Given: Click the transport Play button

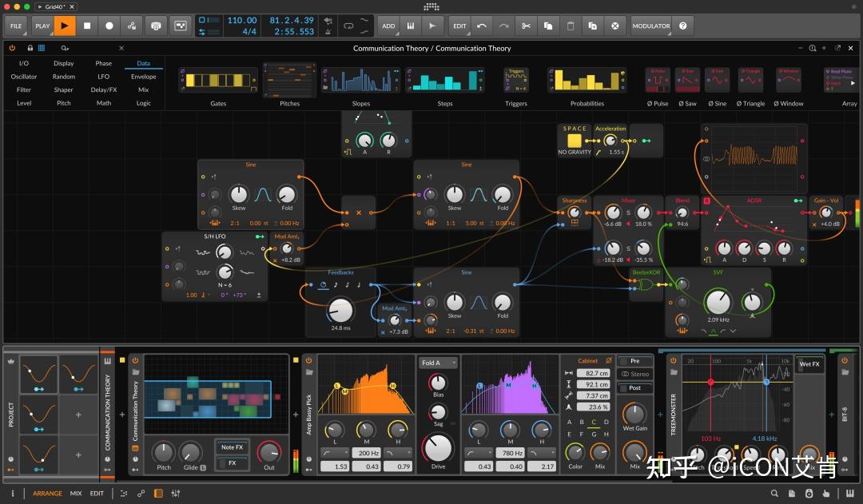Looking at the screenshot, I should (x=64, y=26).
